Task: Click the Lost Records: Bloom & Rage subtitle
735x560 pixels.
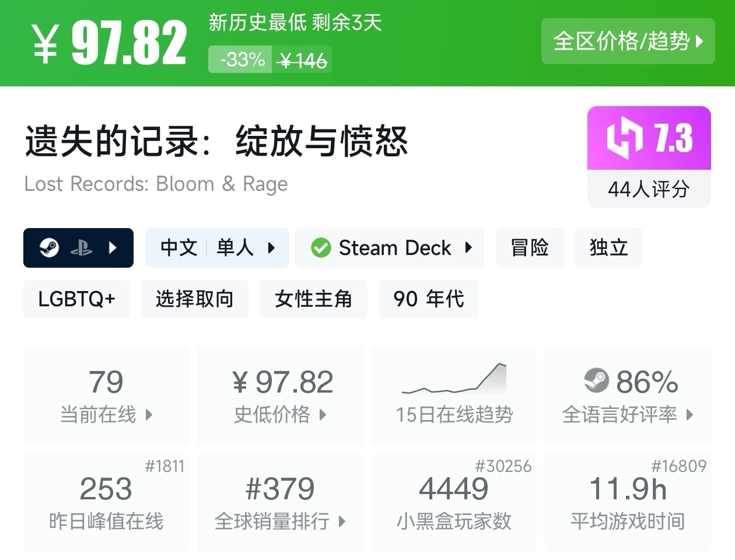Action: (x=156, y=184)
